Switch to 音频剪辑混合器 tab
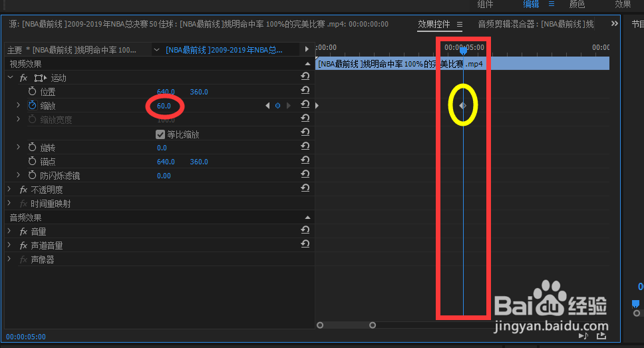The width and height of the screenshot is (644, 348). [536, 24]
